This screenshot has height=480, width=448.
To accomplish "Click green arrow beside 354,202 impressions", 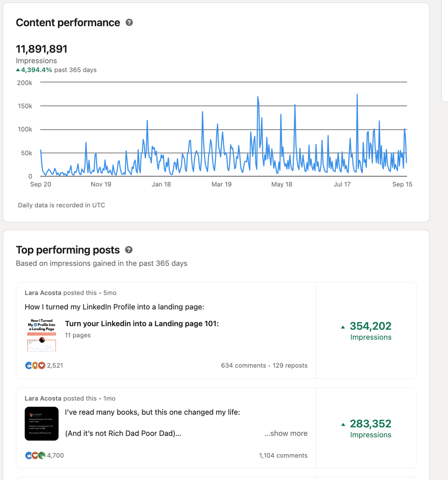I will coord(343,327).
